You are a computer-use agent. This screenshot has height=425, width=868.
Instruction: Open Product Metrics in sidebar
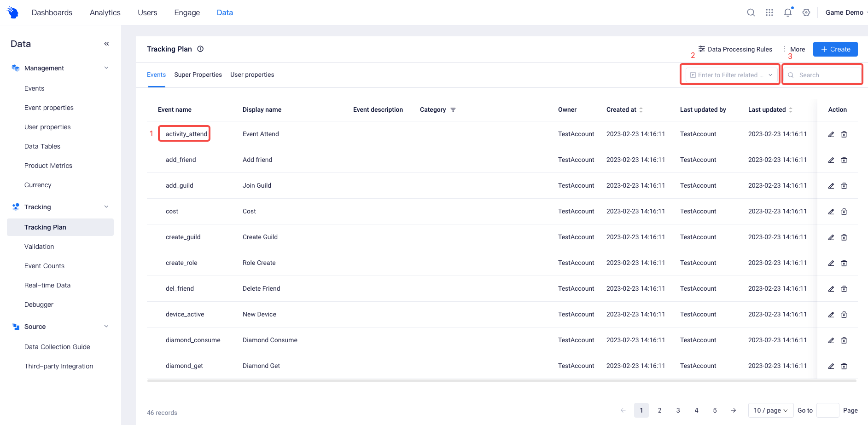point(48,166)
